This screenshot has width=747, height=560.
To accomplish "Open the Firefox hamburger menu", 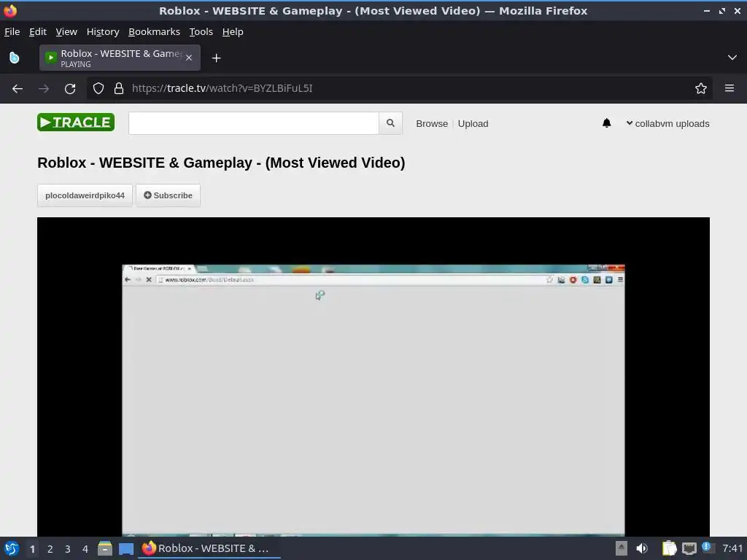I will [x=729, y=88].
